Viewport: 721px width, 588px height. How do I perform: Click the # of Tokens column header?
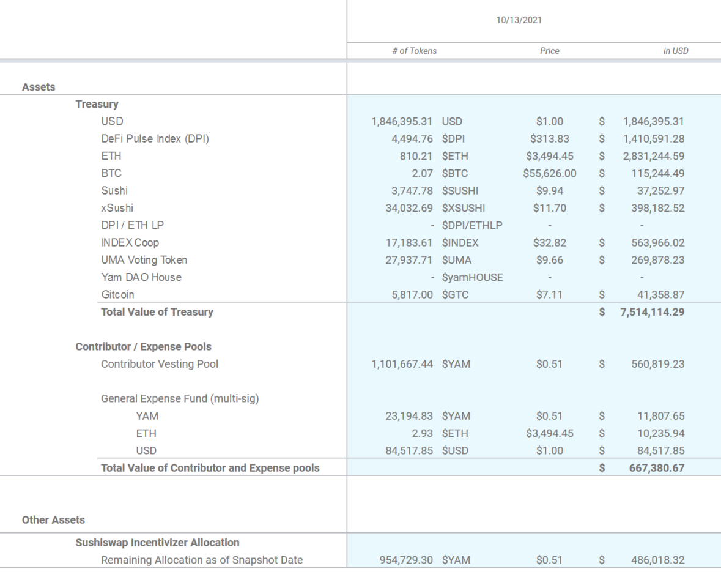[x=415, y=51]
